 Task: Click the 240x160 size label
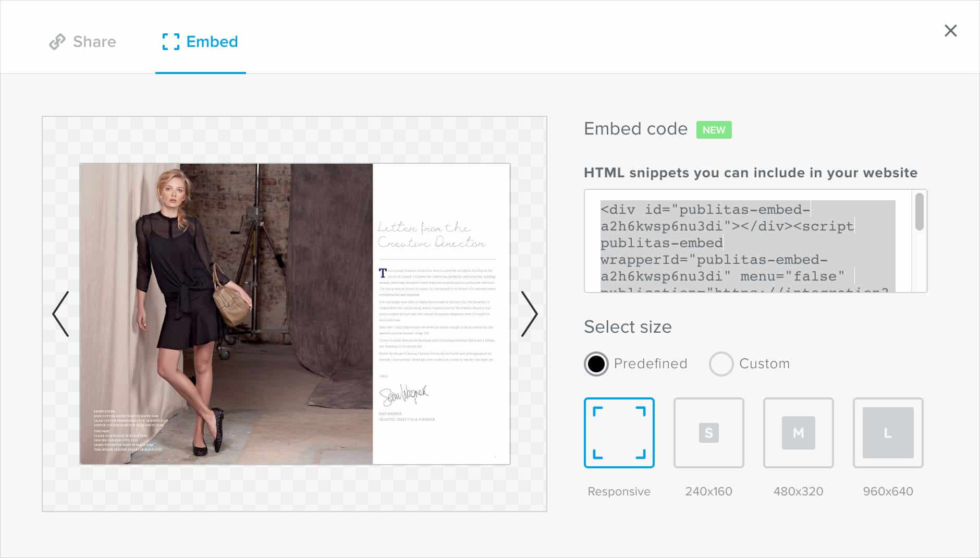point(709,491)
